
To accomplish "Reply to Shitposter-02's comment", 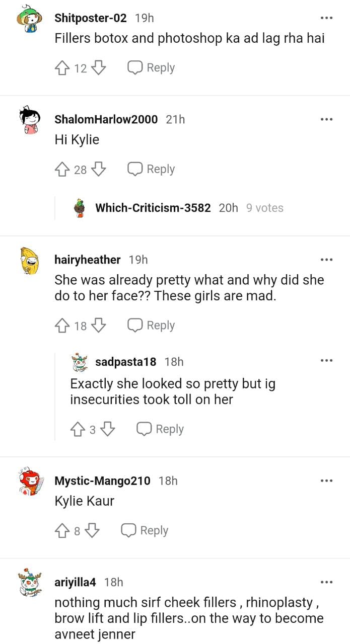I will click(x=151, y=68).
